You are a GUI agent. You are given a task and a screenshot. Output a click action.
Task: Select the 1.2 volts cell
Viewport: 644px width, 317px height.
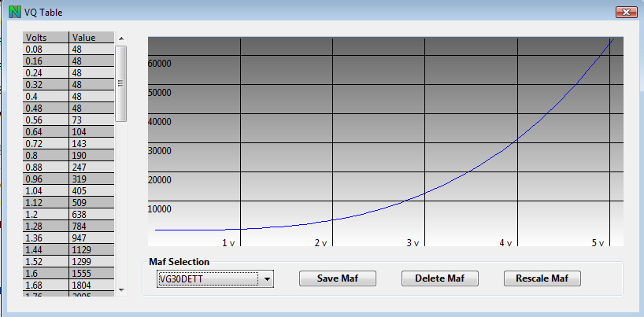(x=46, y=214)
